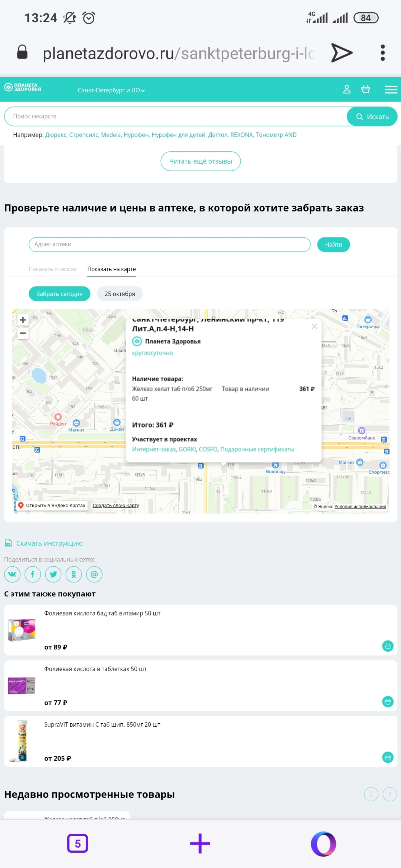The image size is (401, 868).
Task: Open the browser three-dot menu
Action: tap(382, 53)
